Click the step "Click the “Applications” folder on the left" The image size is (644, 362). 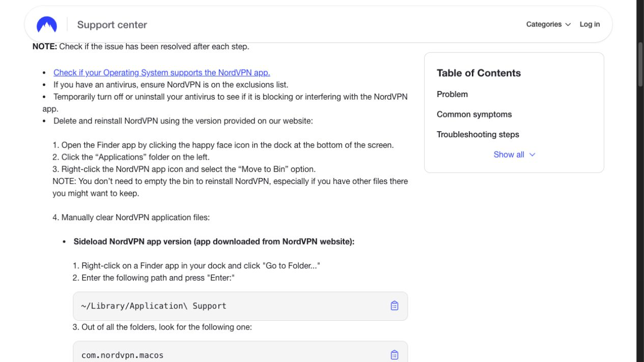pos(131,157)
